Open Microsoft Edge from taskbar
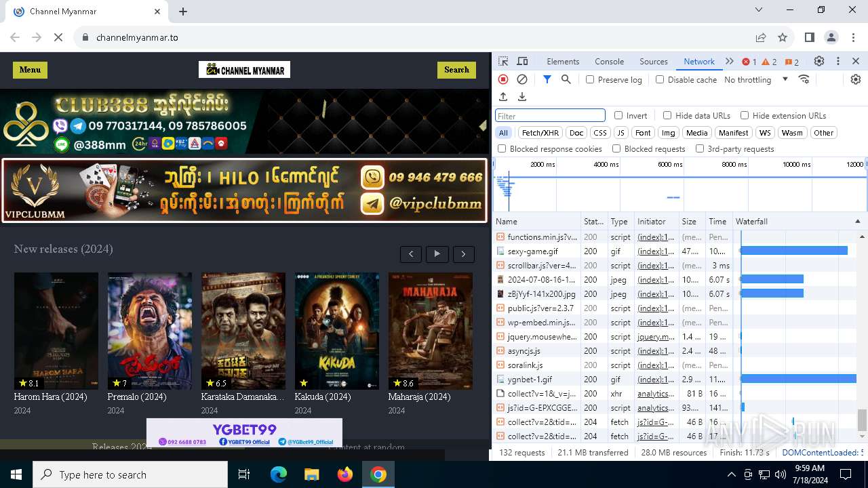Screen dimensions: 868x488 click(279, 474)
